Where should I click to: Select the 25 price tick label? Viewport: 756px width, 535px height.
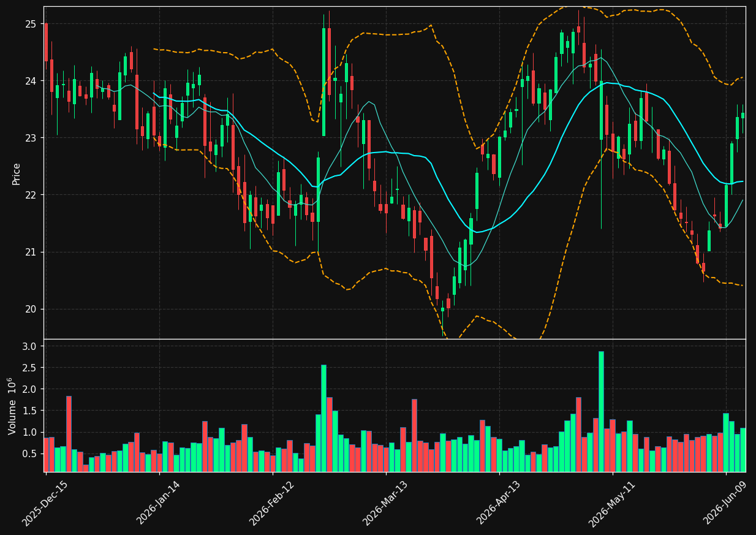tap(31, 24)
